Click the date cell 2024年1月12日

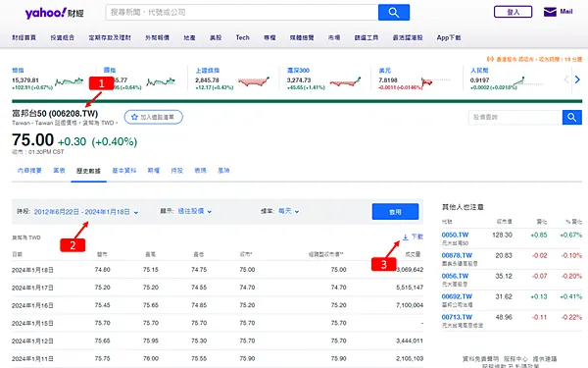point(32,341)
